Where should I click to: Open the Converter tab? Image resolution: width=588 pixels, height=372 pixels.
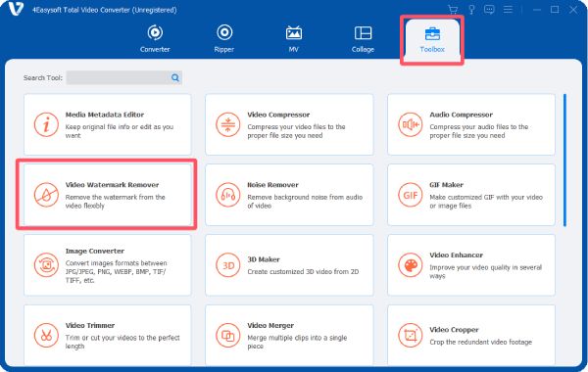[155, 38]
